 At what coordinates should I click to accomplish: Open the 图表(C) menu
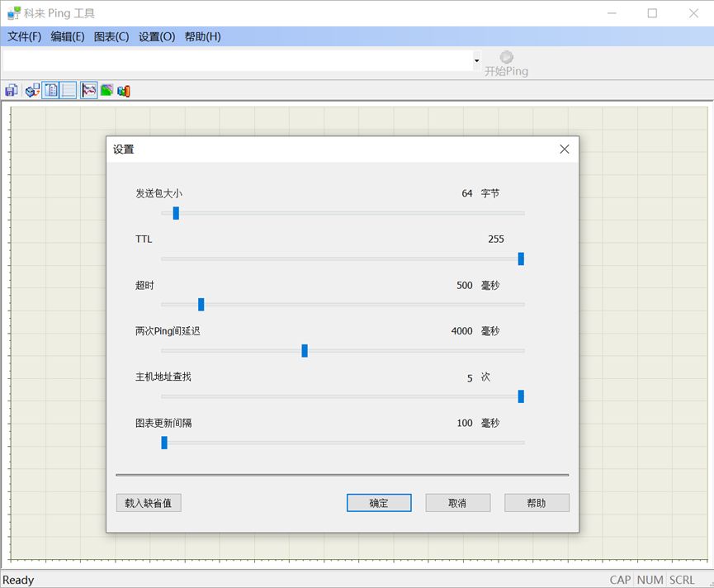click(x=111, y=36)
